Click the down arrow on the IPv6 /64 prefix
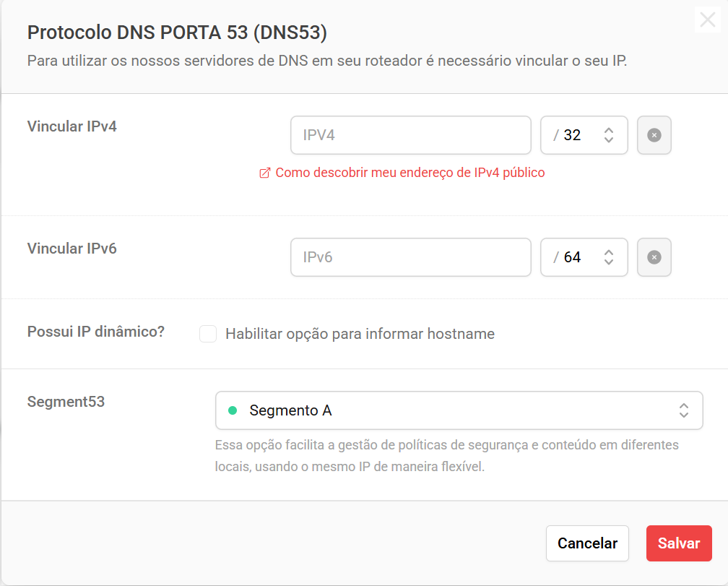Screen dimensions: 728x586 point(609,262)
